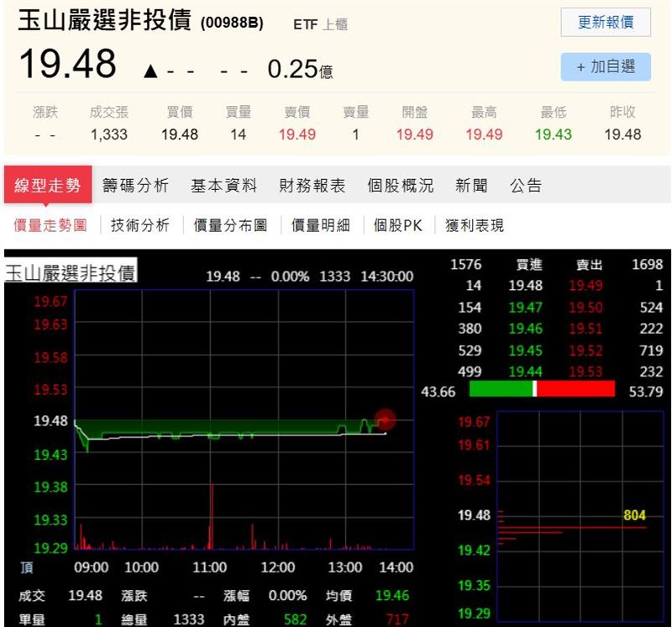The width and height of the screenshot is (672, 627).
Task: Click ask price 19.52 in order book
Action: tap(585, 350)
